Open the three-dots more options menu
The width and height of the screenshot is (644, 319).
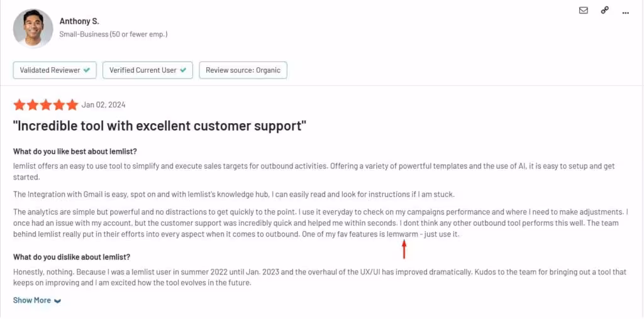625,12
